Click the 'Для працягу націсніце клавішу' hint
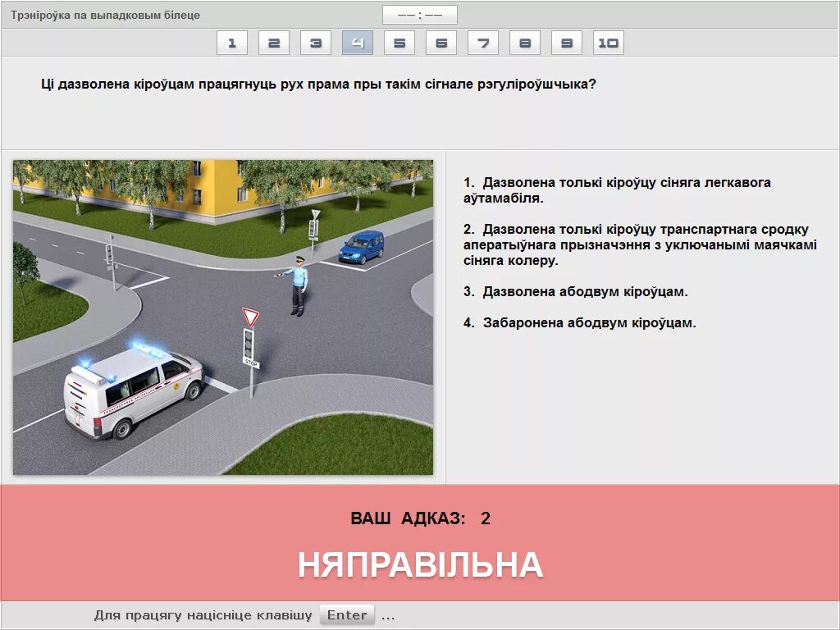This screenshot has height=630, width=840. pyautogui.click(x=203, y=615)
